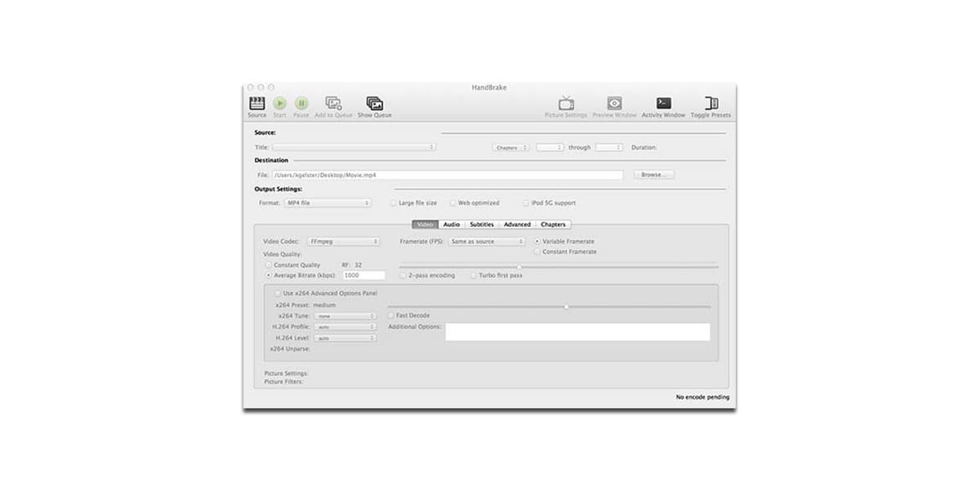Click the Add to Queue icon
This screenshot has height=490, width=980.
pyautogui.click(x=333, y=104)
